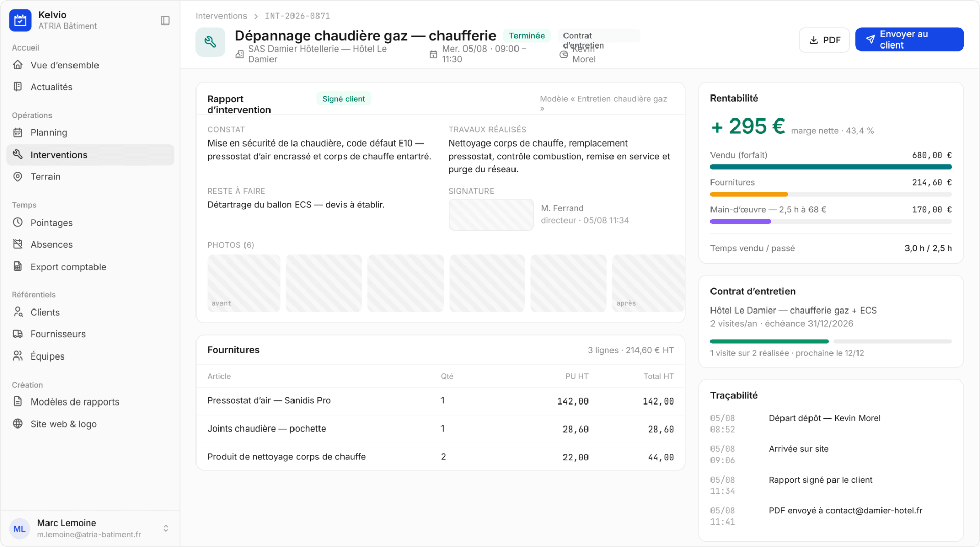Open the Planning calendar icon
This screenshot has width=980, height=547.
pyautogui.click(x=18, y=132)
